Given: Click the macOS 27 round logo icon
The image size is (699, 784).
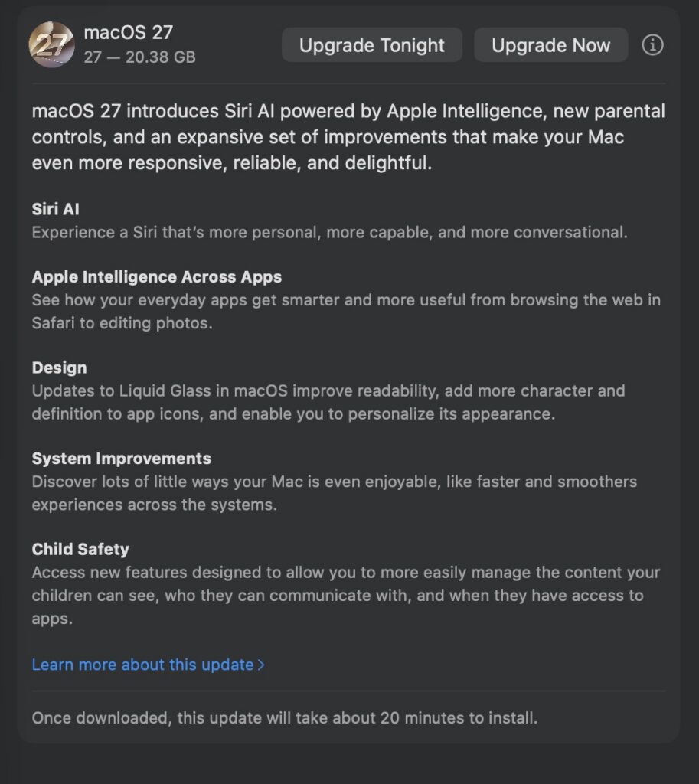Looking at the screenshot, I should coord(52,44).
